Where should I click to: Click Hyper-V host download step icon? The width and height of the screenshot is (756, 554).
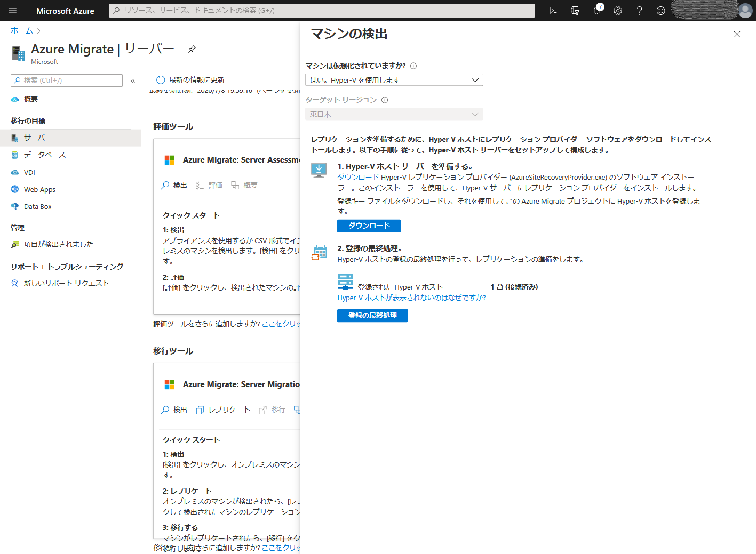[x=319, y=171]
